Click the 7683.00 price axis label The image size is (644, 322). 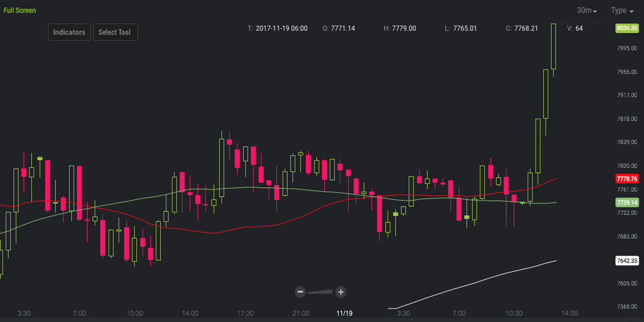pyautogui.click(x=627, y=236)
